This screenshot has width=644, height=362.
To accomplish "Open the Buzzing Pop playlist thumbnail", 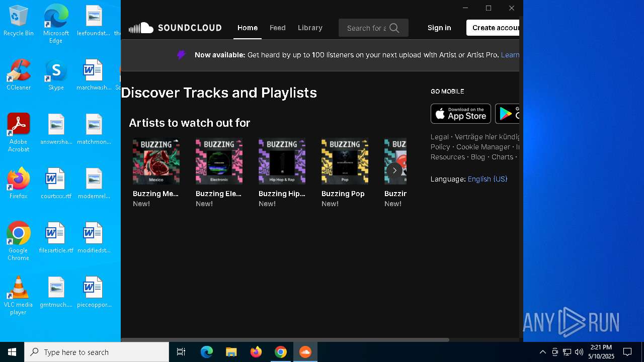I will click(x=345, y=161).
